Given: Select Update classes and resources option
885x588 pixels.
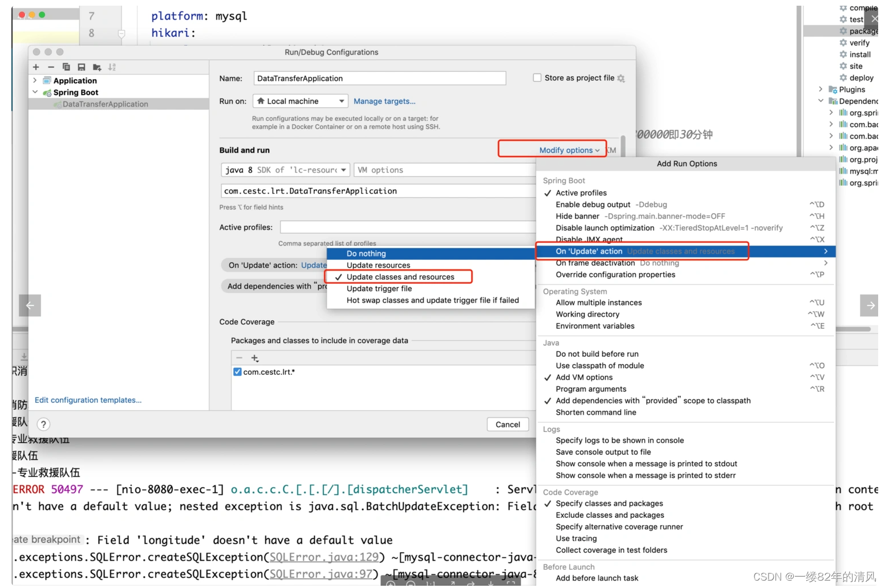Looking at the screenshot, I should [x=400, y=277].
